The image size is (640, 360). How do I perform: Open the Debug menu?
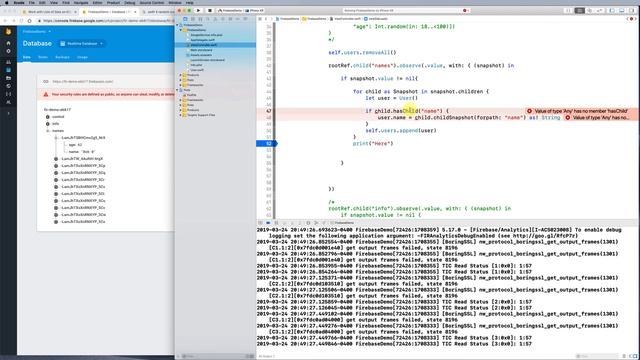click(129, 2)
